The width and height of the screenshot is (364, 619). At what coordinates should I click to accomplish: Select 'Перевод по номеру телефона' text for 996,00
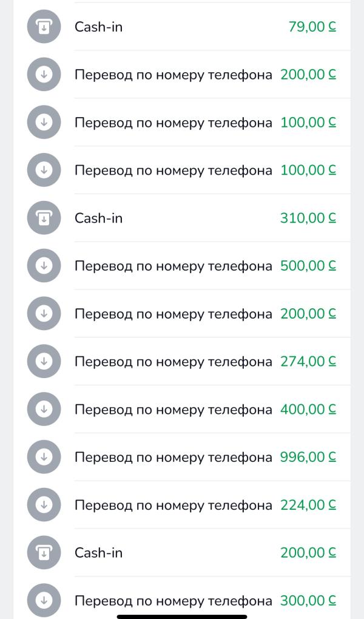173,457
